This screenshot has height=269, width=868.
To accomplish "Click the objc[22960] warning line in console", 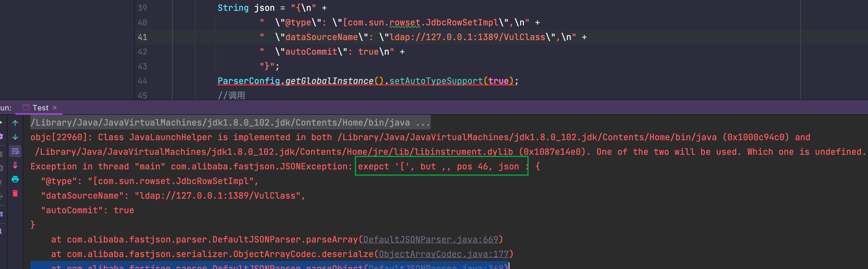I will [x=420, y=137].
